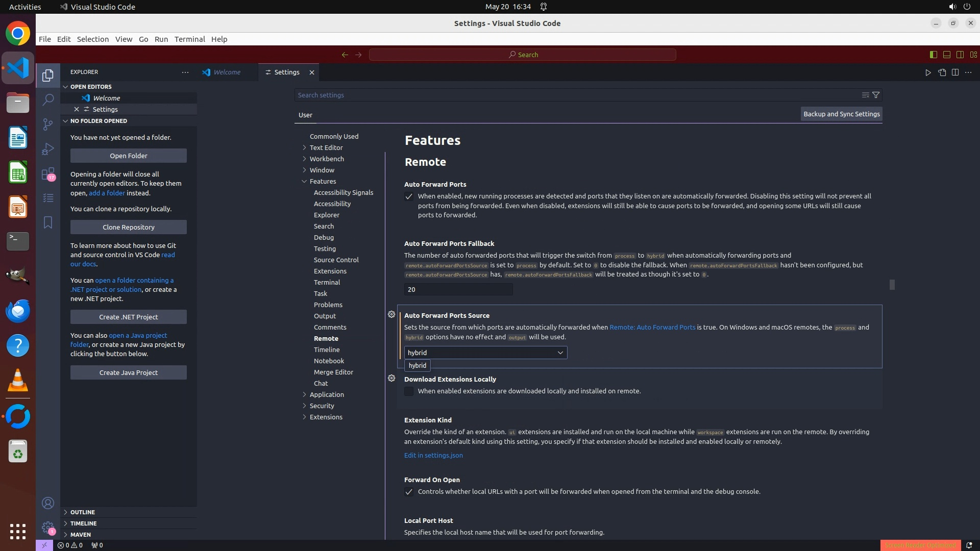Open the Terminal menu

(x=189, y=39)
